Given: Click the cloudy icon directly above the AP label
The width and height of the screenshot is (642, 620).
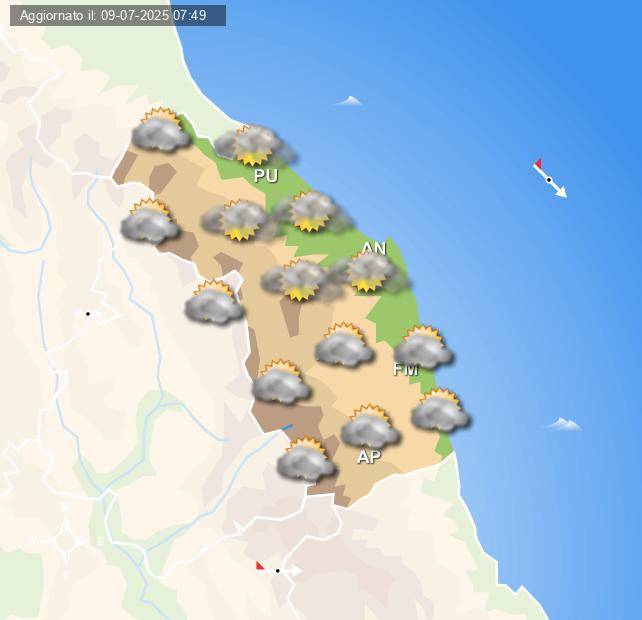Looking at the screenshot, I should [370, 426].
